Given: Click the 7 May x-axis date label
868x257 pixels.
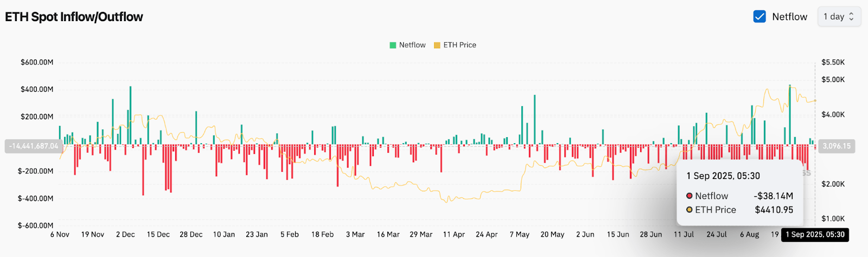Looking at the screenshot, I should tap(519, 235).
